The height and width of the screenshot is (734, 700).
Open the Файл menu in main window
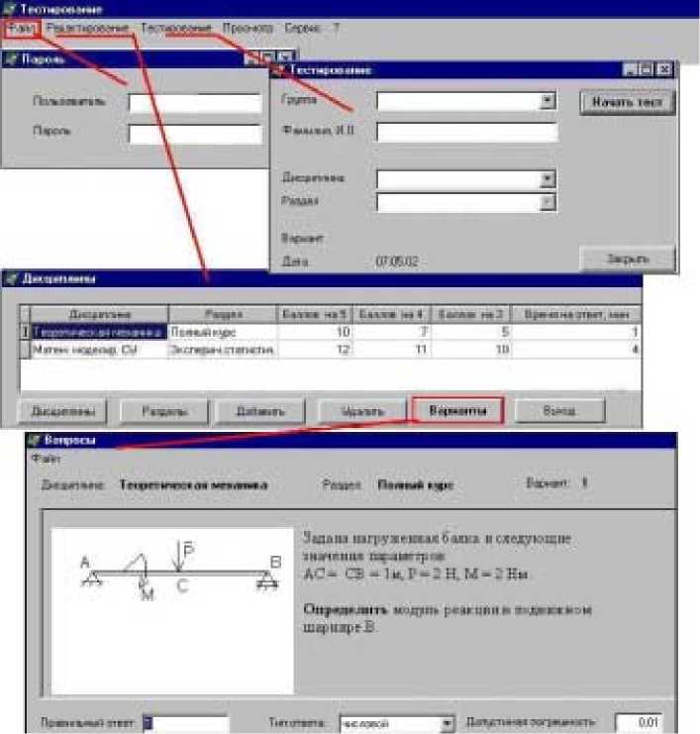click(22, 29)
